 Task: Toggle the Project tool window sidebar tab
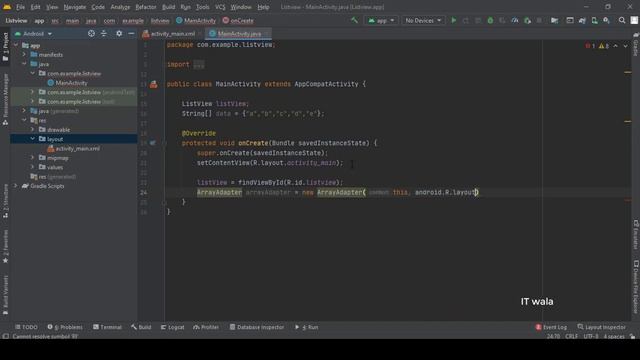tap(5, 47)
